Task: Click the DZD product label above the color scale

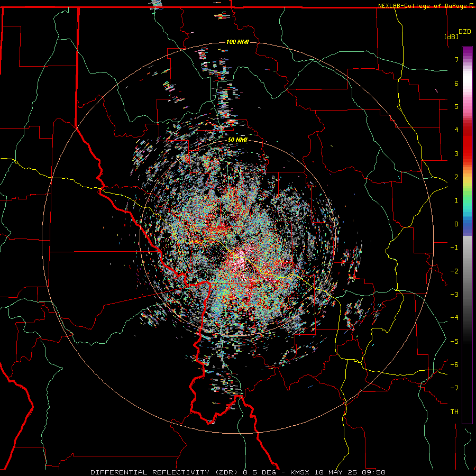Action: [465, 32]
